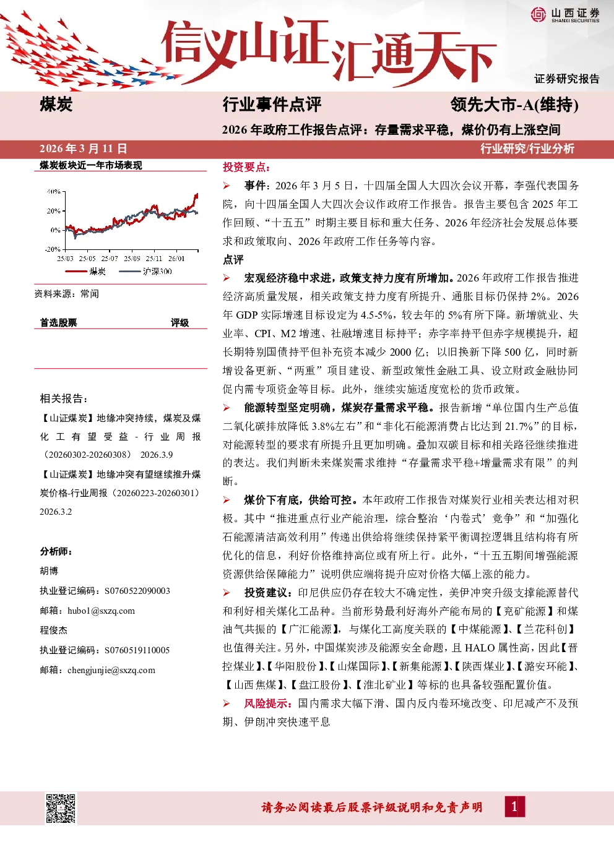Viewport: 614px width, 868px height.
Task: Click the 点评 subheading
Action: point(233,260)
